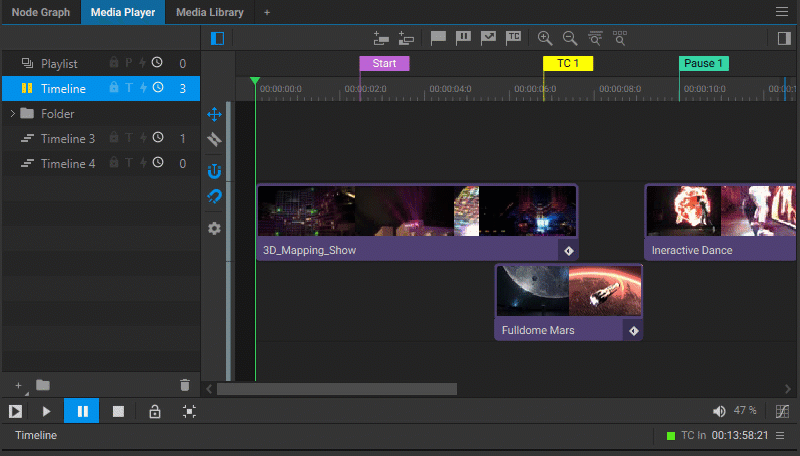The height and width of the screenshot is (456, 800).
Task: Toggle lock on Timeline row
Action: [114, 87]
